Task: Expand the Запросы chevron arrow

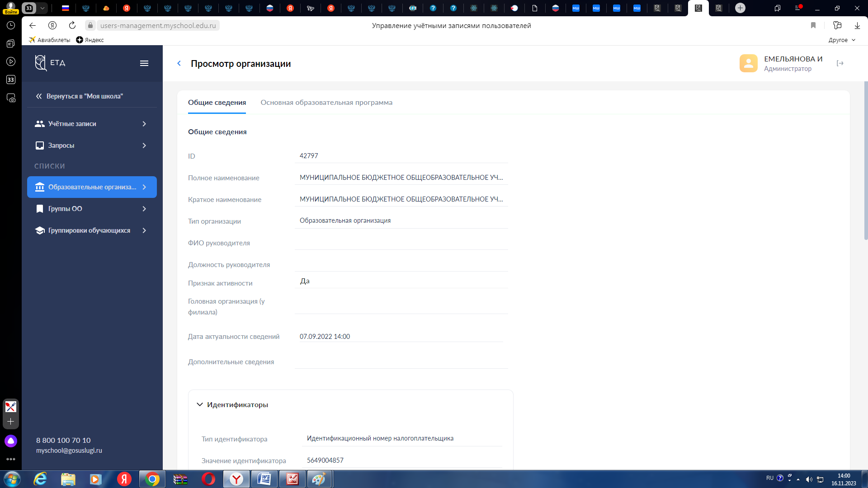Action: click(144, 145)
